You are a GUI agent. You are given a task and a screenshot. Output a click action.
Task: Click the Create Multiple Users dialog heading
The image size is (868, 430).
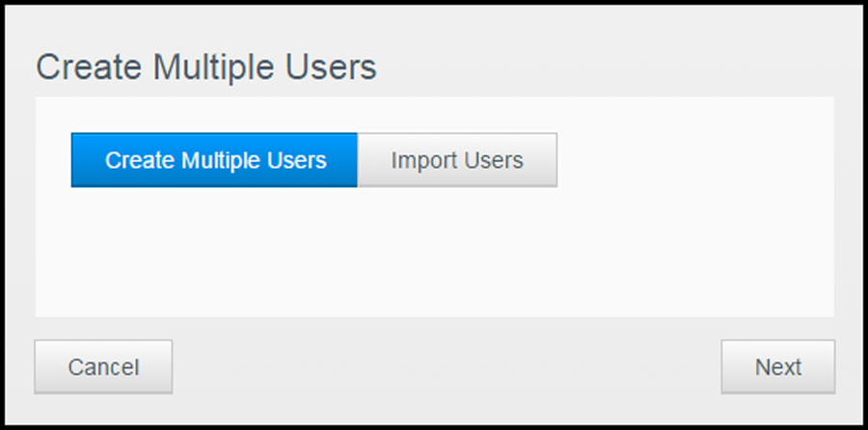pos(206,67)
